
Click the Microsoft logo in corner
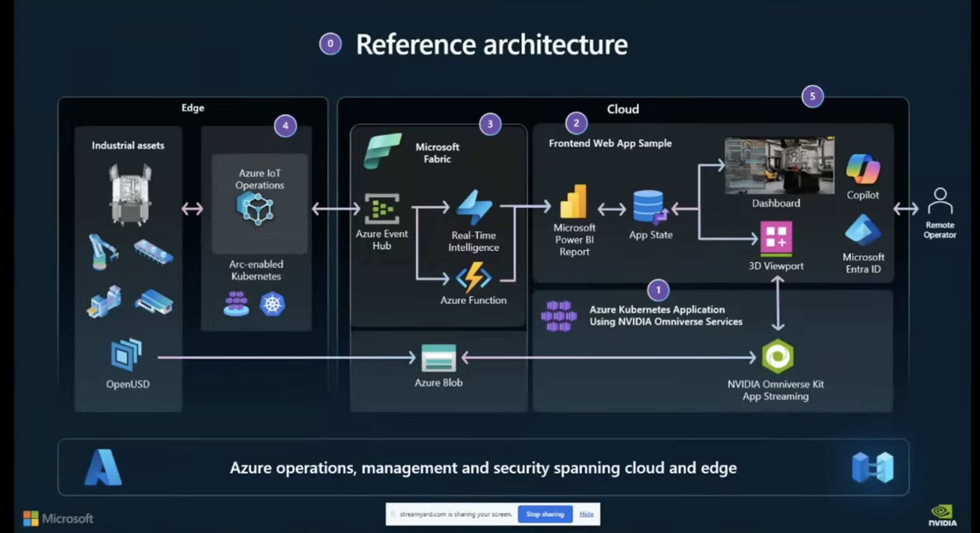point(58,518)
